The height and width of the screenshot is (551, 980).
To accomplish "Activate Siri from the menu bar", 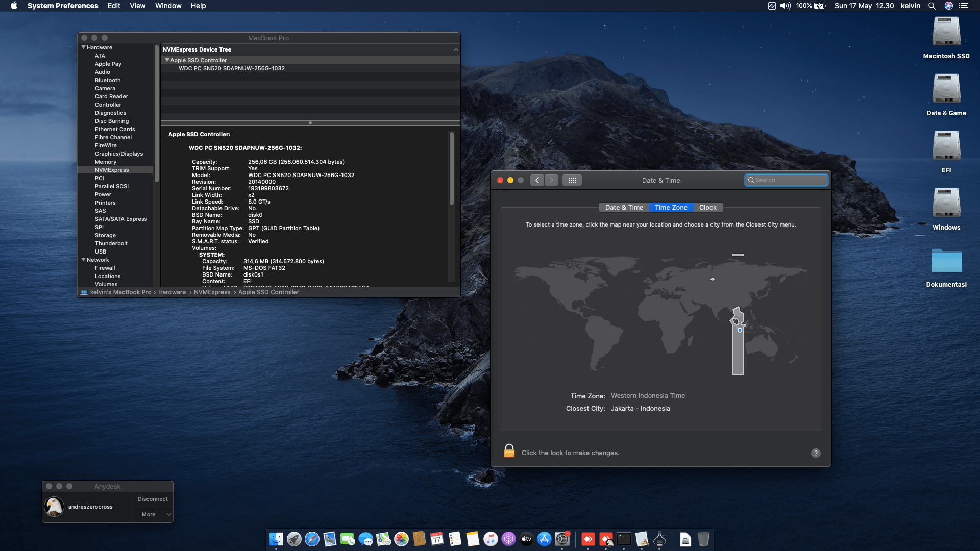I will [949, 6].
